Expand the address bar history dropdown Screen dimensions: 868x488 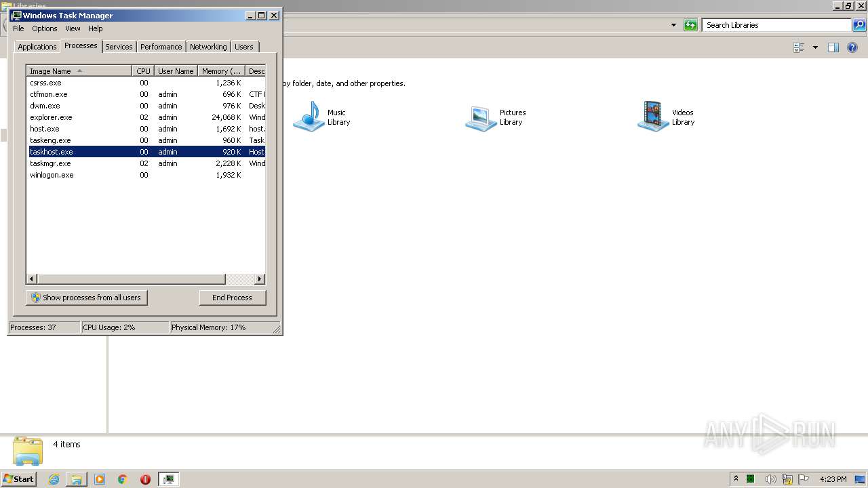[x=673, y=25]
